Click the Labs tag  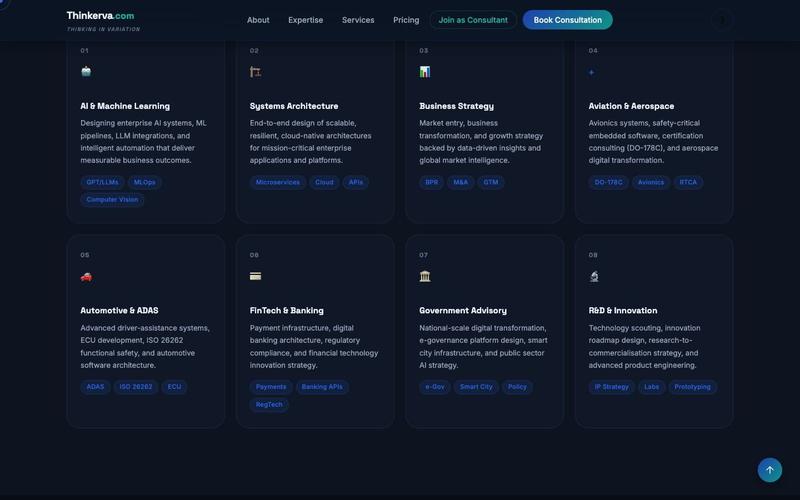click(x=652, y=387)
